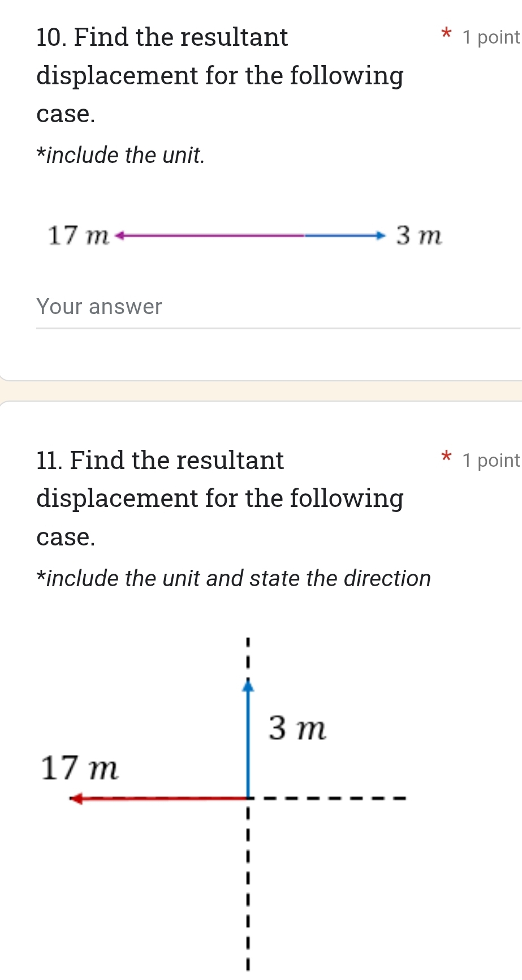Click the "Your answer" field for question 10

point(277,307)
